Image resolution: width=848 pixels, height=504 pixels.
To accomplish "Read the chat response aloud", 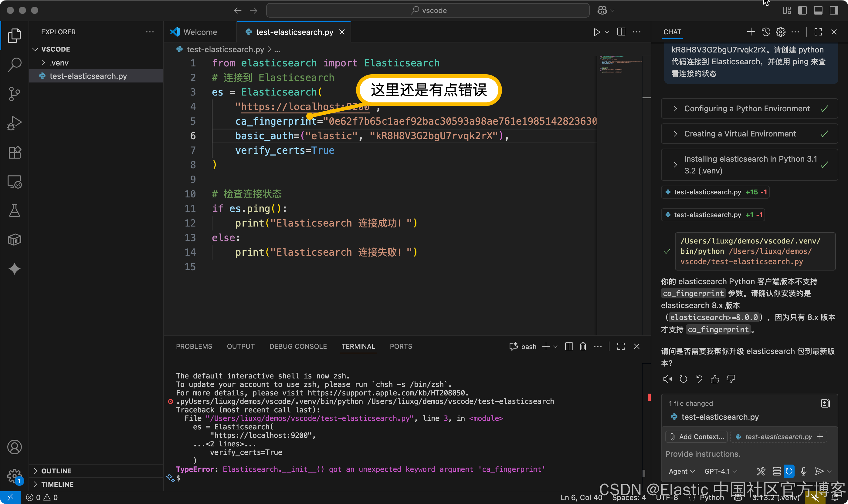I will point(667,379).
